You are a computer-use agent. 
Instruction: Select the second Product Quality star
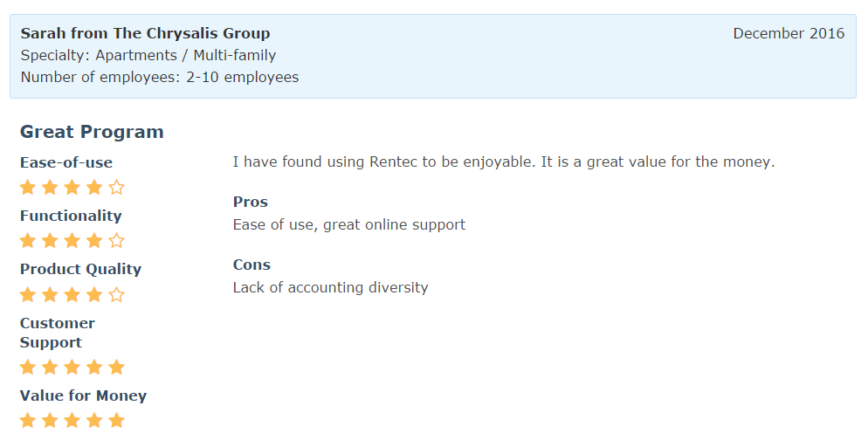pyautogui.click(x=50, y=295)
